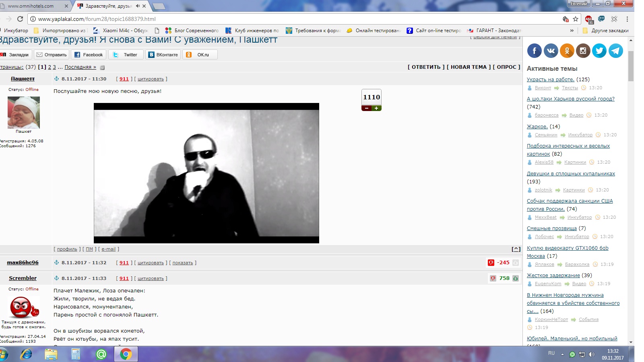Open the Украсть на работе active topic
Viewport: 644px width, 362px height.
point(551,80)
